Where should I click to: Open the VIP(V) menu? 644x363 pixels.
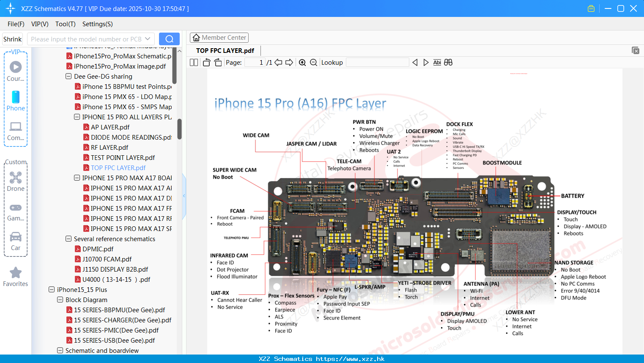(x=40, y=24)
